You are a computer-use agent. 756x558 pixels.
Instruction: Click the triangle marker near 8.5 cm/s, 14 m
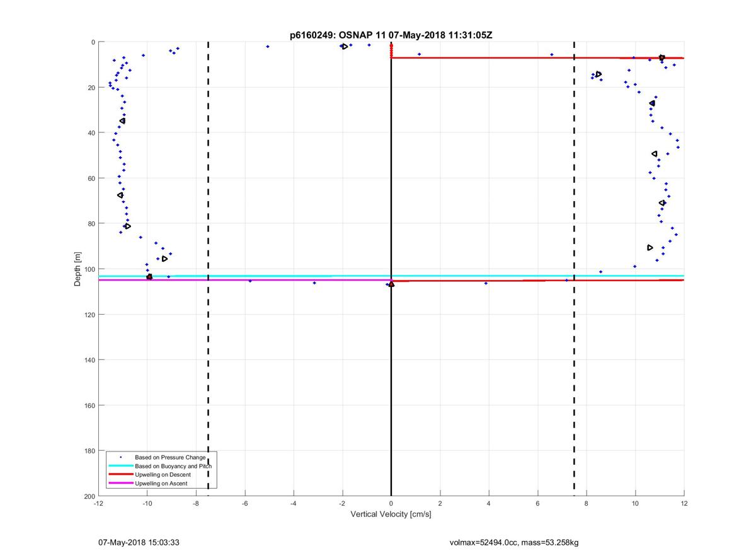(598, 74)
